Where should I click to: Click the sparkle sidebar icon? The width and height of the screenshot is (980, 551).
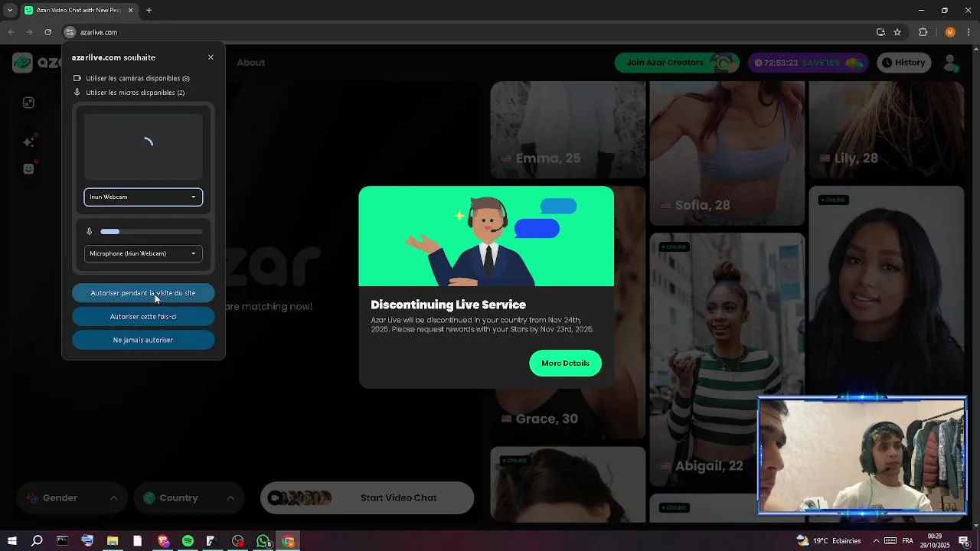[28, 142]
